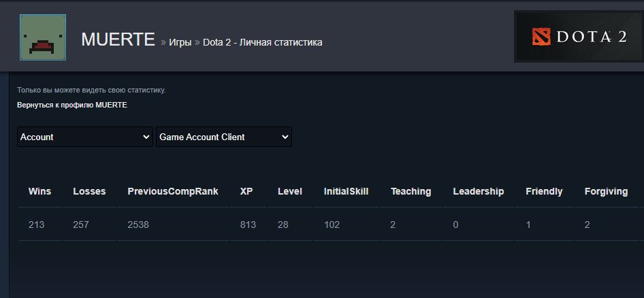This screenshot has width=644, height=298.
Task: Open the Dota 2 logo banner
Action: point(579,37)
